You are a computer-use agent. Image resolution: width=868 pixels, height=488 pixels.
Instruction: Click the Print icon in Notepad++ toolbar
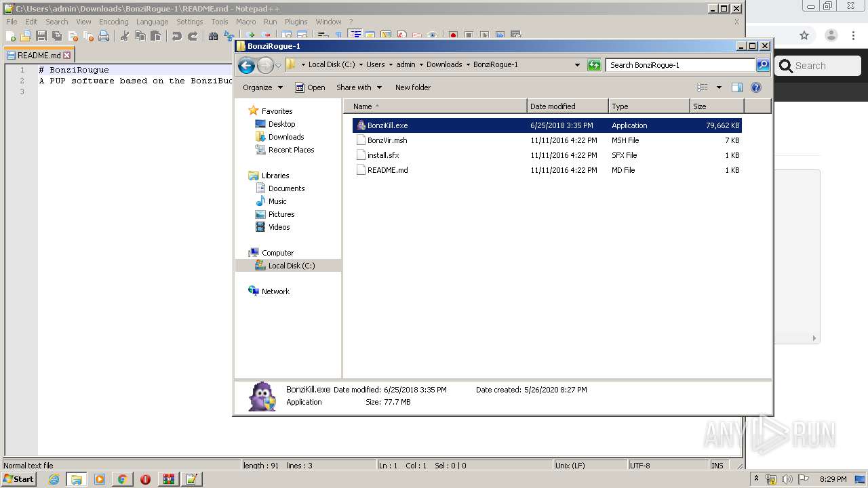click(x=104, y=36)
